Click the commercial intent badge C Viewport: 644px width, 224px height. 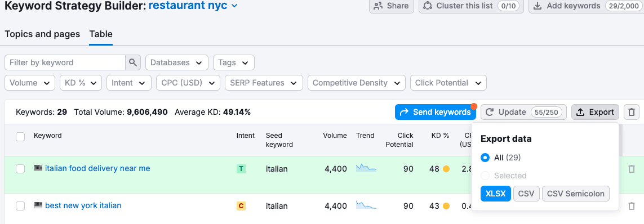[x=241, y=206]
